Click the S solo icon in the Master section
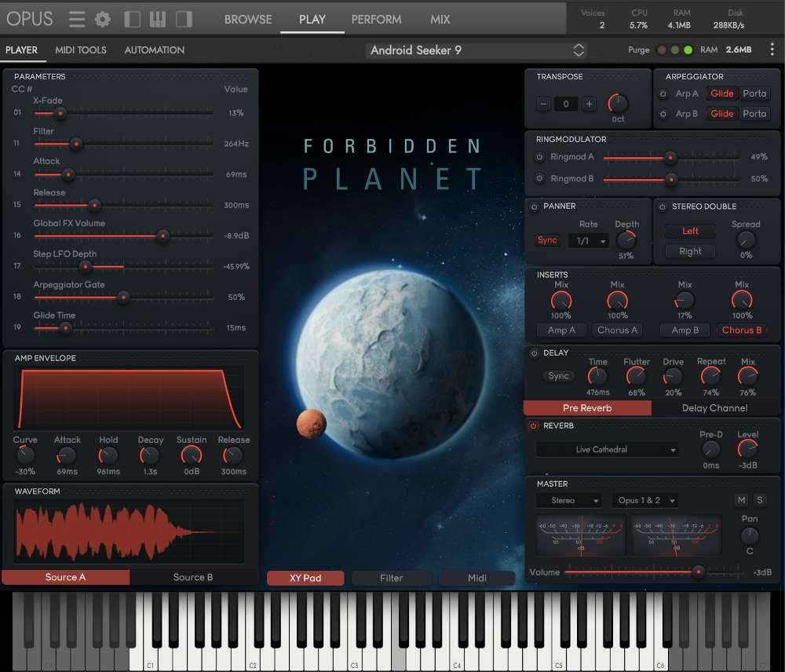785x672 pixels. 759,500
